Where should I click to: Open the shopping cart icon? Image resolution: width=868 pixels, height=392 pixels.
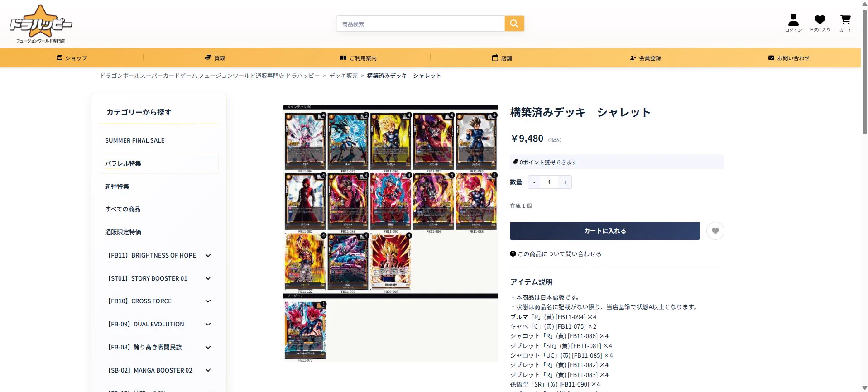click(845, 23)
